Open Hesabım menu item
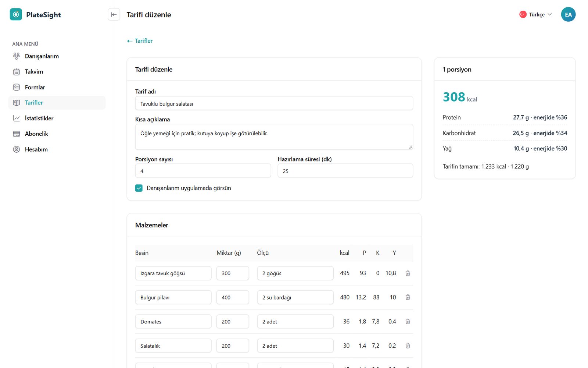 pos(57,149)
